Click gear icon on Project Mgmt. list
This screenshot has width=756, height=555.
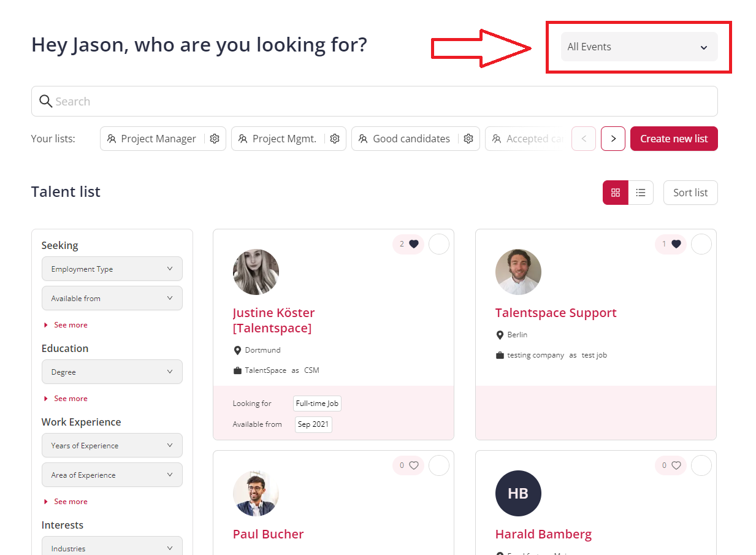click(335, 139)
